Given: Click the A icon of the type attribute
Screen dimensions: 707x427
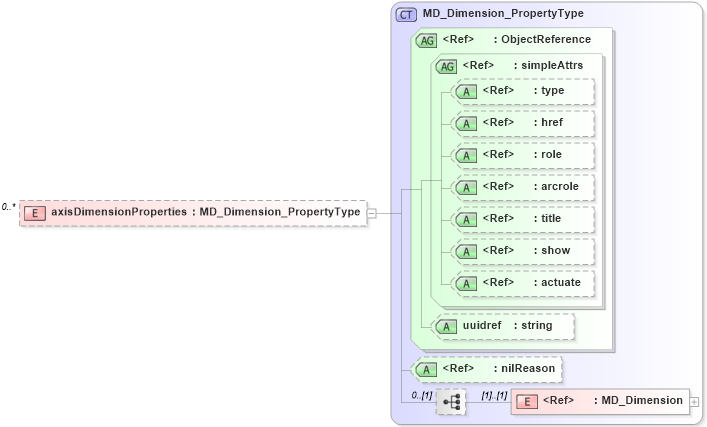Looking at the screenshot, I should [466, 92].
